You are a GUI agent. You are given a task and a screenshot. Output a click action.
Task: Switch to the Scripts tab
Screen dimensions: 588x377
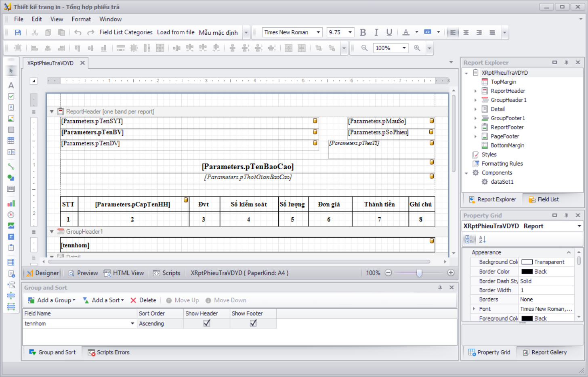pos(166,273)
